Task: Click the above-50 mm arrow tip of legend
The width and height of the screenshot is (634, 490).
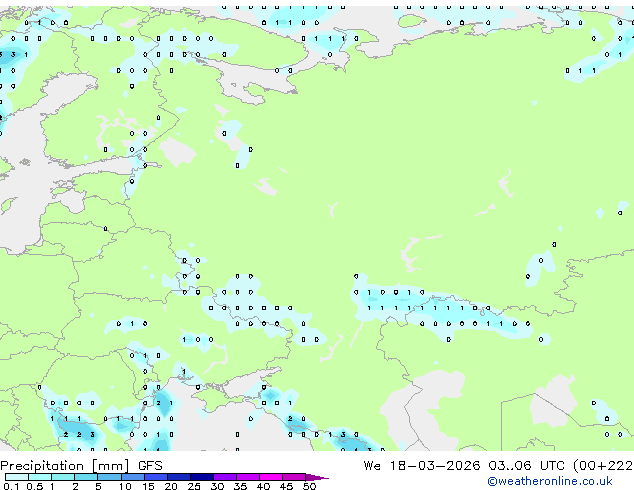Action: pyautogui.click(x=317, y=477)
